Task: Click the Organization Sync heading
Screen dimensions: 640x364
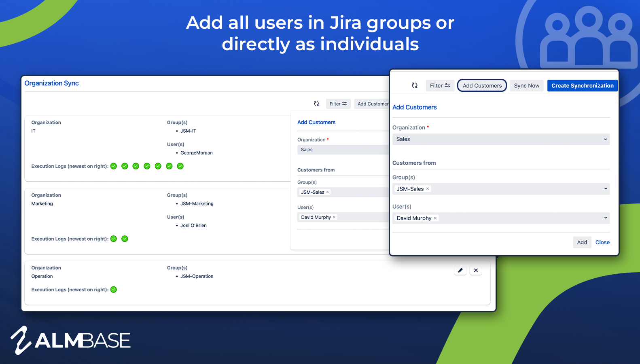Action: point(51,83)
